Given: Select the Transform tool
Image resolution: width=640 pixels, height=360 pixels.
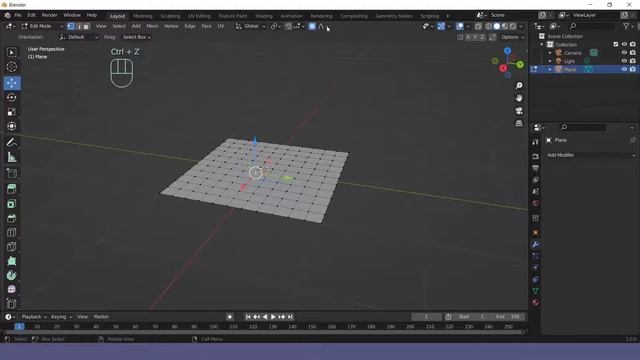Looking at the screenshot, I should click(11, 126).
